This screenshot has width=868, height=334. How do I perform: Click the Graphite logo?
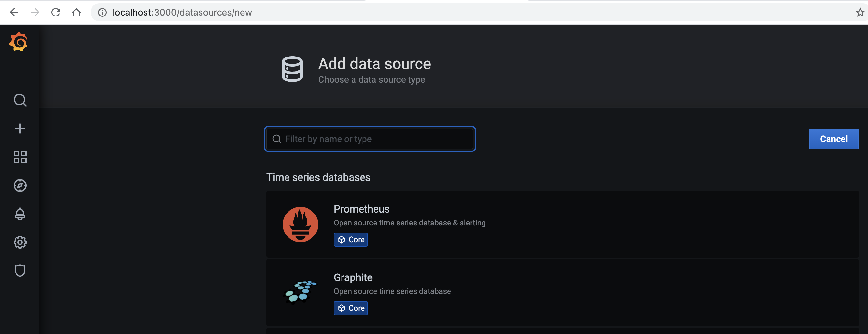click(300, 292)
